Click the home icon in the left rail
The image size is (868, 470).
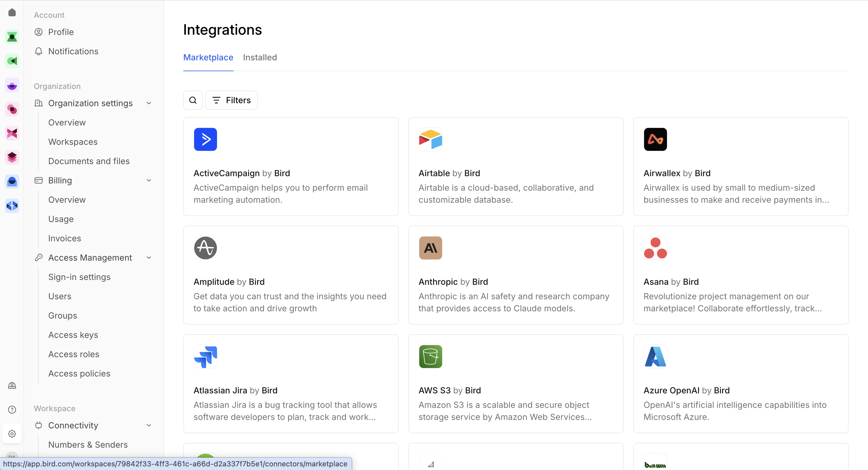12,12
